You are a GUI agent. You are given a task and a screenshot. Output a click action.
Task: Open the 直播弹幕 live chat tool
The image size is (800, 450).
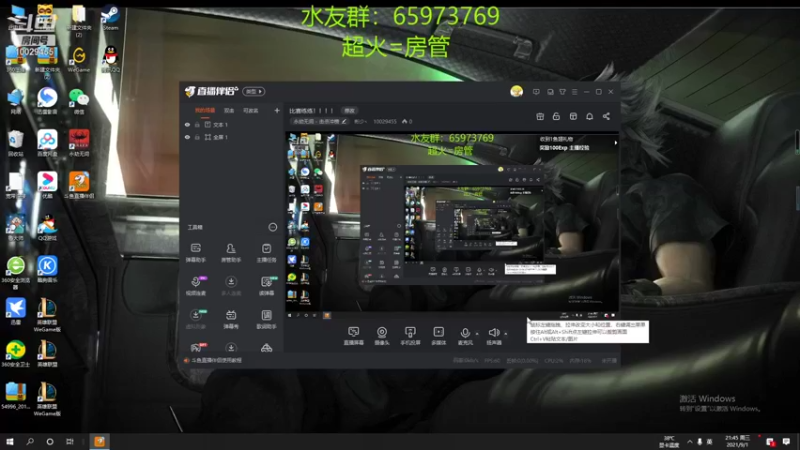[x=353, y=336]
